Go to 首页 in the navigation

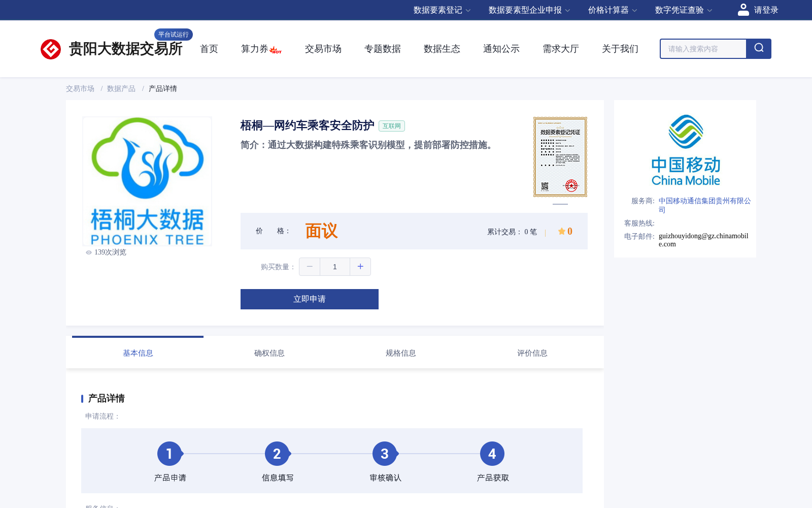click(209, 49)
